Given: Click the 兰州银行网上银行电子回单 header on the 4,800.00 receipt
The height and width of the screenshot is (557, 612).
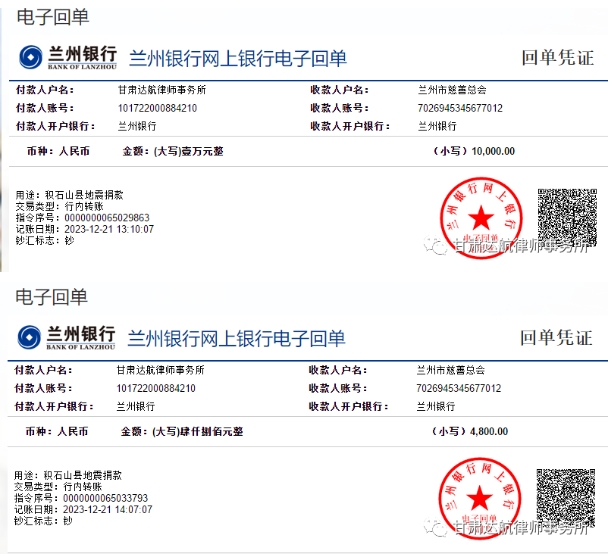Looking at the screenshot, I should click(236, 339).
